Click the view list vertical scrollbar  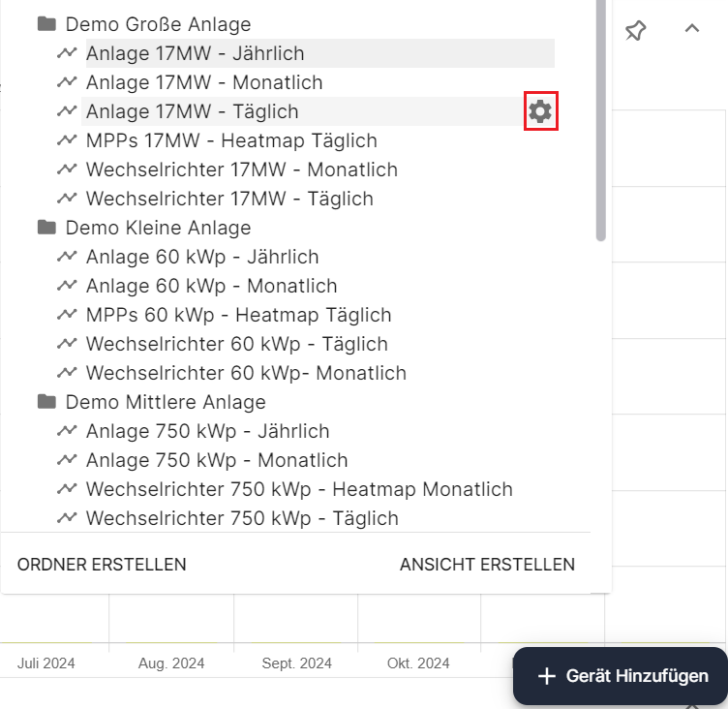(x=600, y=116)
